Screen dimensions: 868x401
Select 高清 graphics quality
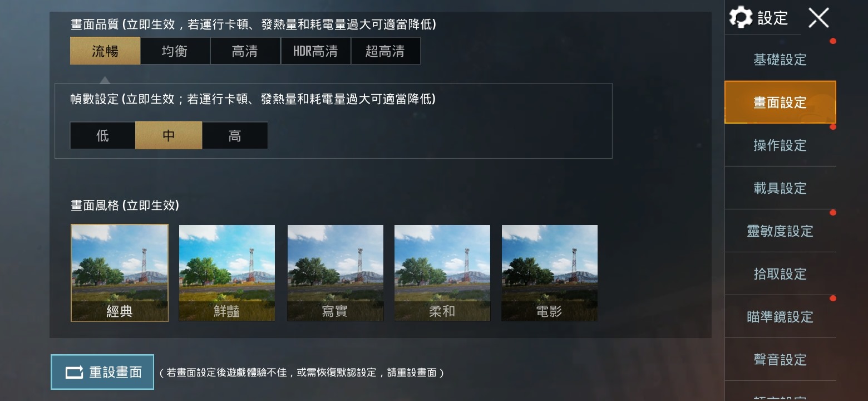click(x=245, y=51)
